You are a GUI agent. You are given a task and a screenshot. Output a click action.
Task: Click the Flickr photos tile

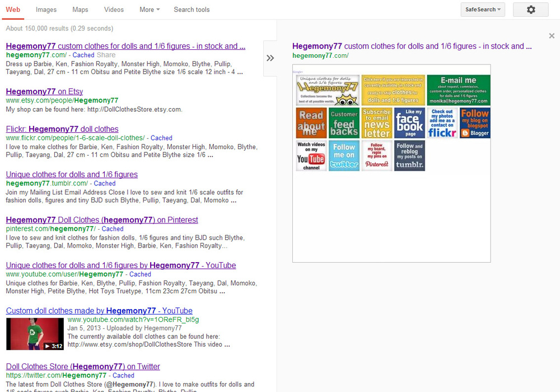click(442, 123)
